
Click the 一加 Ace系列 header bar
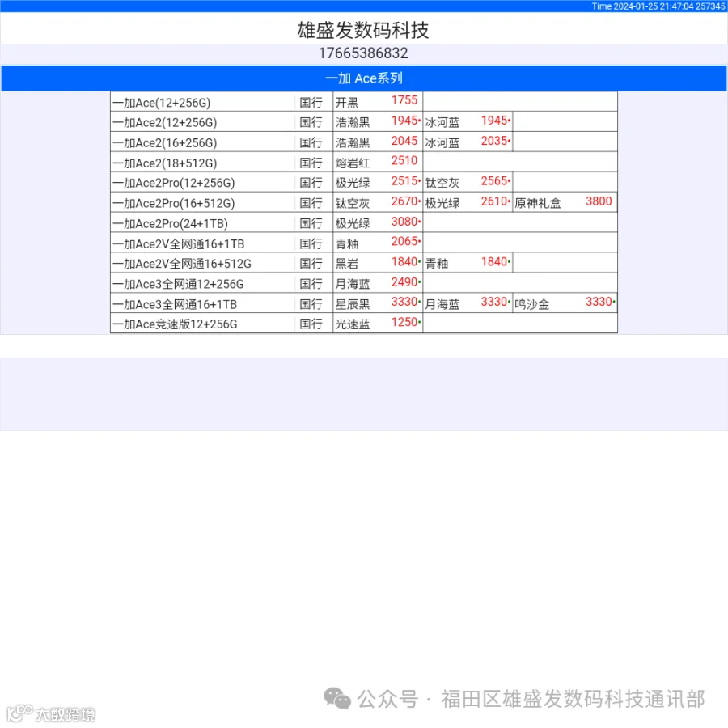point(363,78)
